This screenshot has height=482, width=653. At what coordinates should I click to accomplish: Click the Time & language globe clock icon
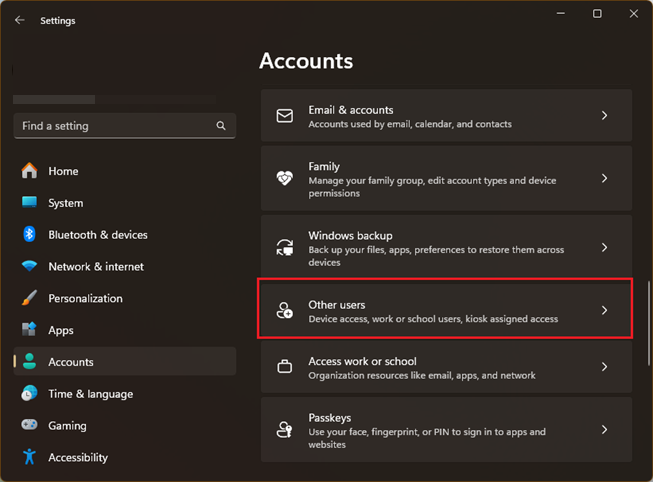[29, 393]
